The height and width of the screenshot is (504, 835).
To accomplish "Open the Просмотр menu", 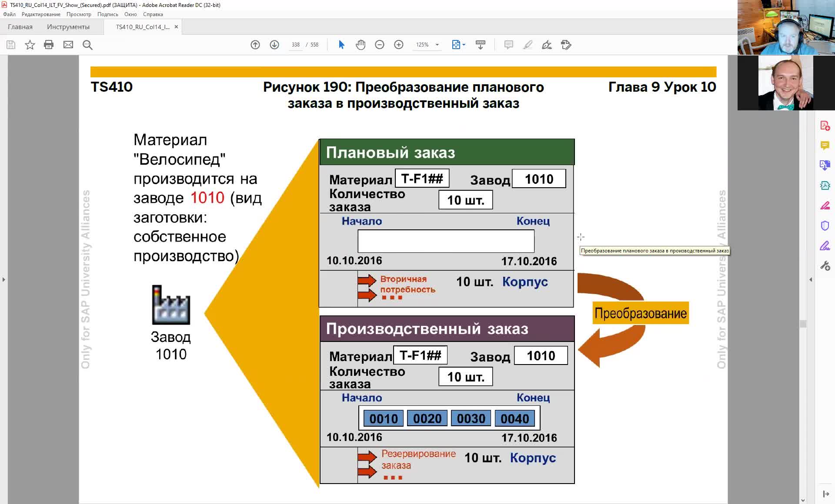I will (79, 14).
